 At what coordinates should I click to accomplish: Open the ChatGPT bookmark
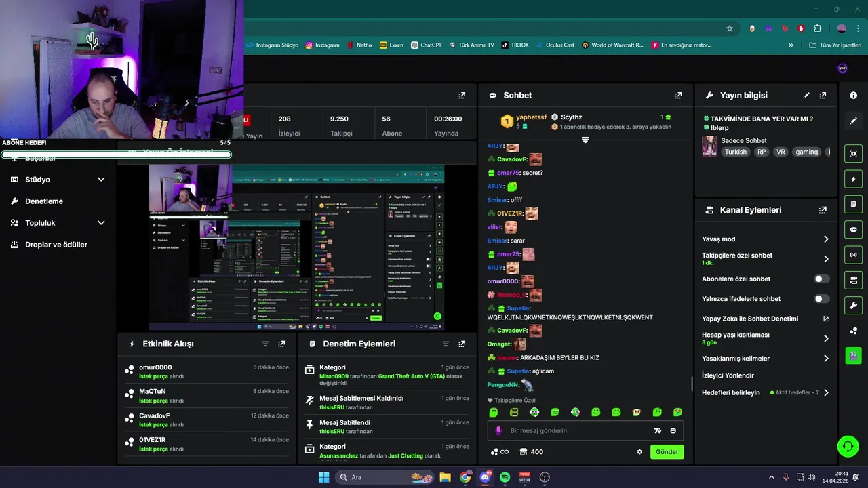(426, 45)
